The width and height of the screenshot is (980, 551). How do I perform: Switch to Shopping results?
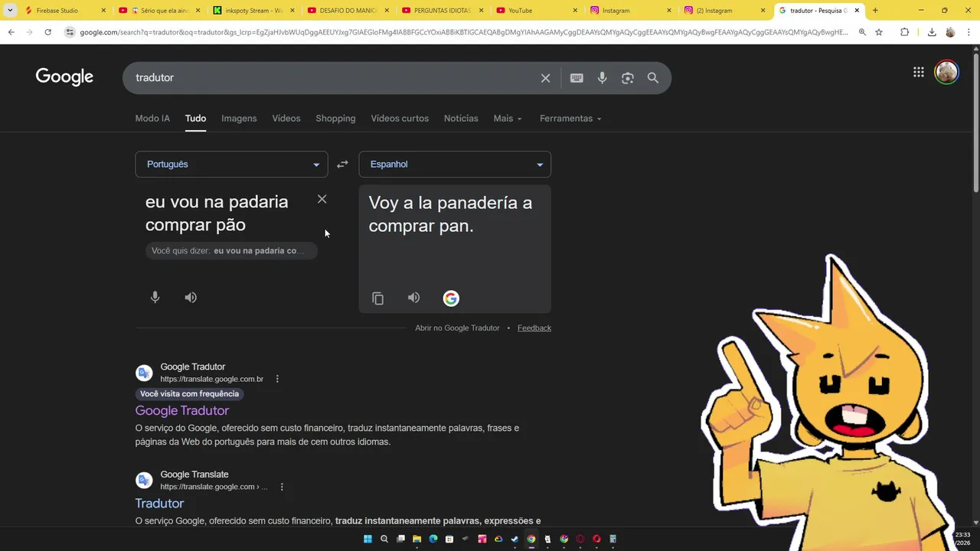pos(335,119)
